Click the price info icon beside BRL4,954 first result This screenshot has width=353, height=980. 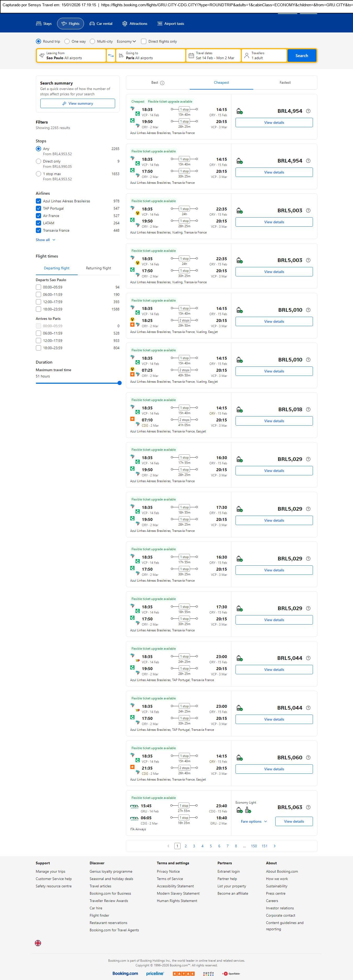pyautogui.click(x=308, y=111)
